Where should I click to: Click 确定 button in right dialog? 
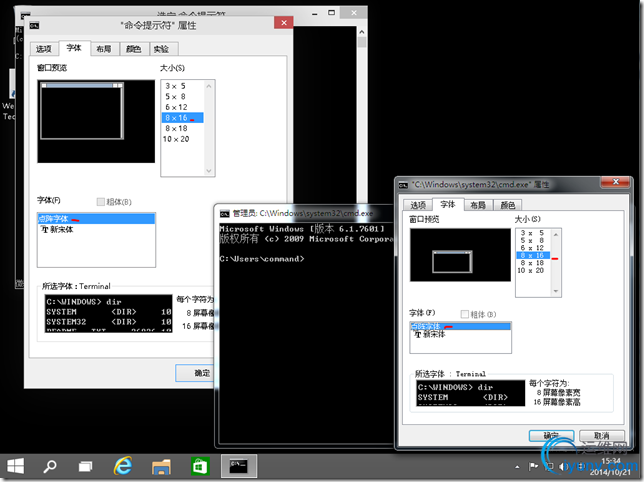(x=551, y=436)
